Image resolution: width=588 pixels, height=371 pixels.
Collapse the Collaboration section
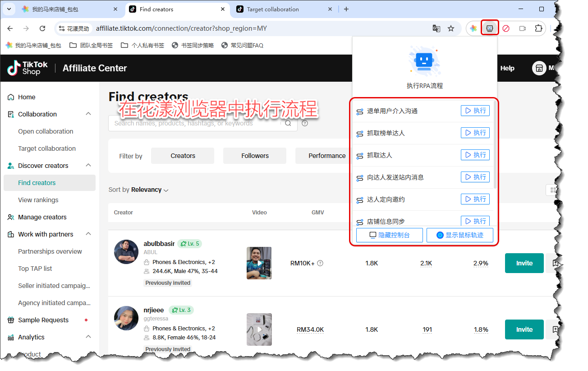point(88,114)
